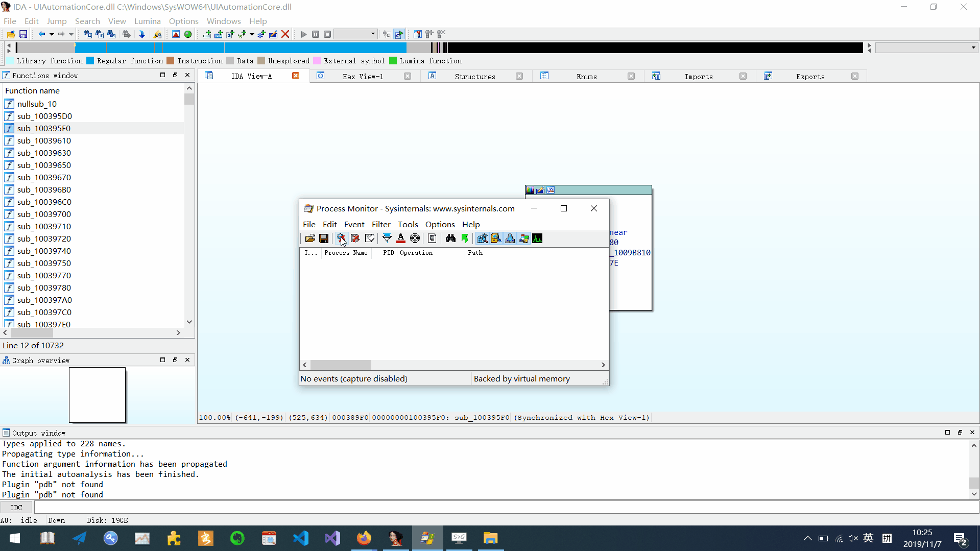Image resolution: width=980 pixels, height=551 pixels.
Task: Close the IDA View-A tab
Action: (x=296, y=76)
